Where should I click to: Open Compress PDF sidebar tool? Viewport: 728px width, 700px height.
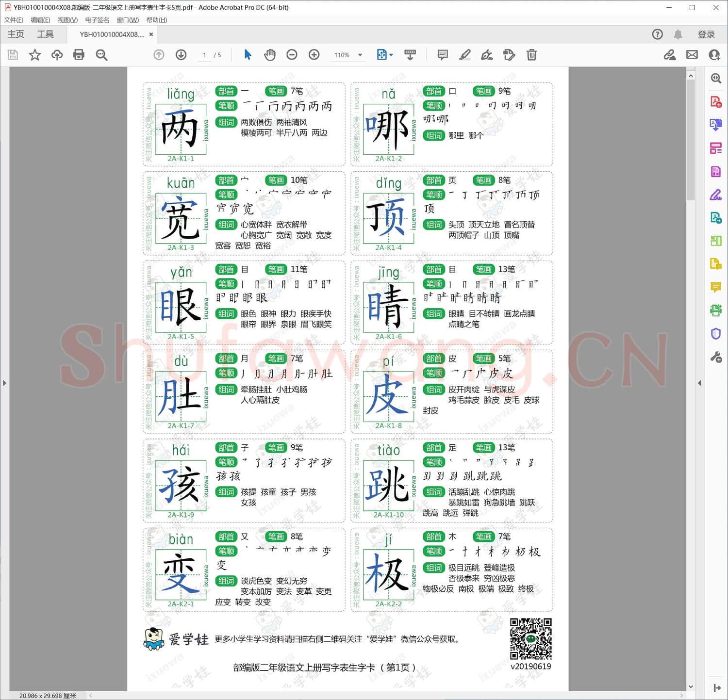pyautogui.click(x=716, y=241)
